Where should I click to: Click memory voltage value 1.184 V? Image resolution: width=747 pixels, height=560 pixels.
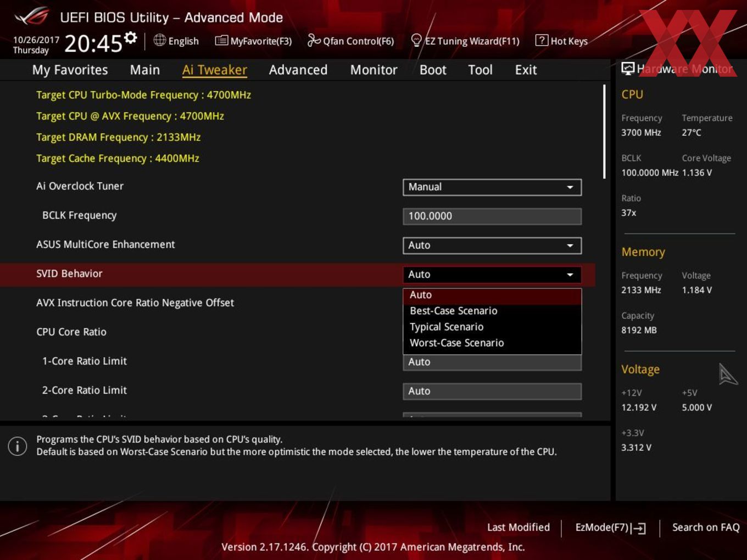click(x=697, y=290)
